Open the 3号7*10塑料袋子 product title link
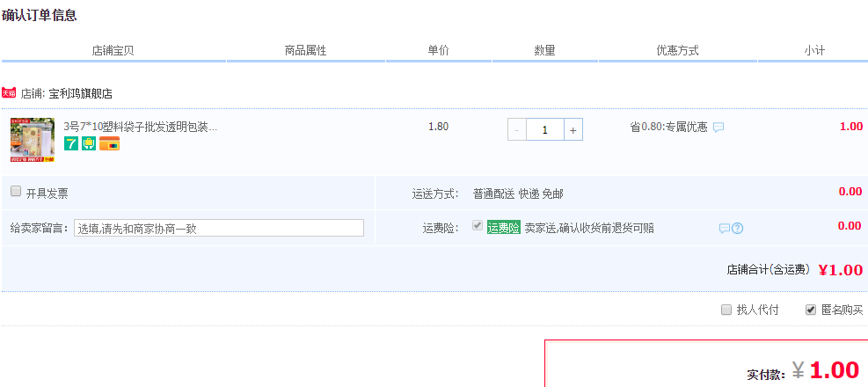The image size is (868, 387). pyautogui.click(x=140, y=127)
